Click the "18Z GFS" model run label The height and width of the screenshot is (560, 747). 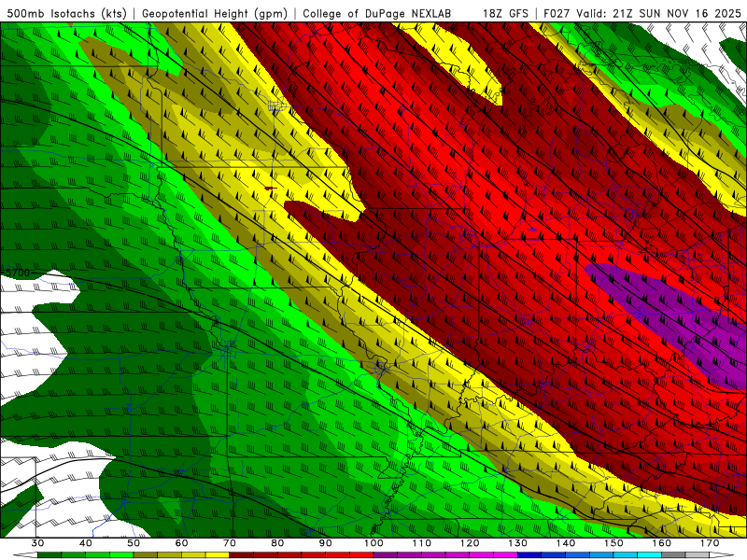[505, 13]
